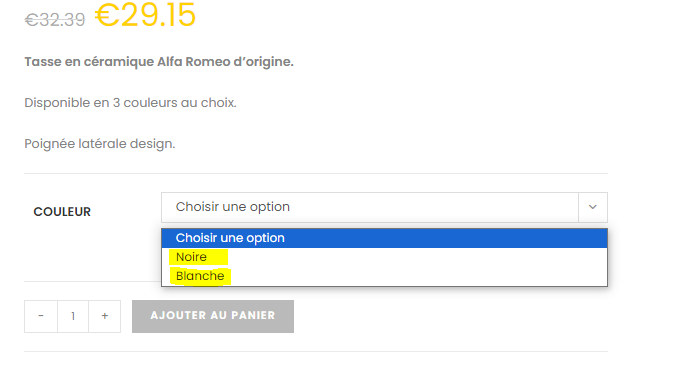677x371 pixels.
Task: Open the Couleur dropdown chevron arrow
Action: [x=593, y=207]
